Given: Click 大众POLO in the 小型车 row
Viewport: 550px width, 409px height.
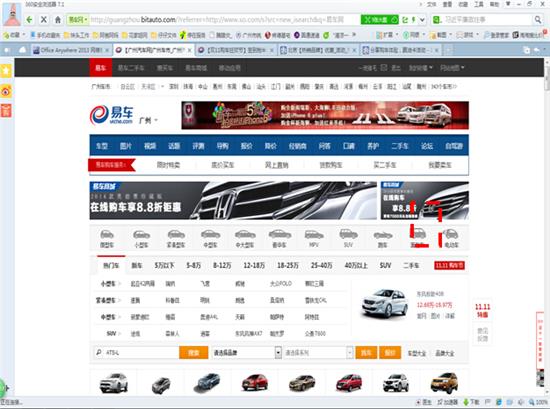Looking at the screenshot, I should (281, 283).
